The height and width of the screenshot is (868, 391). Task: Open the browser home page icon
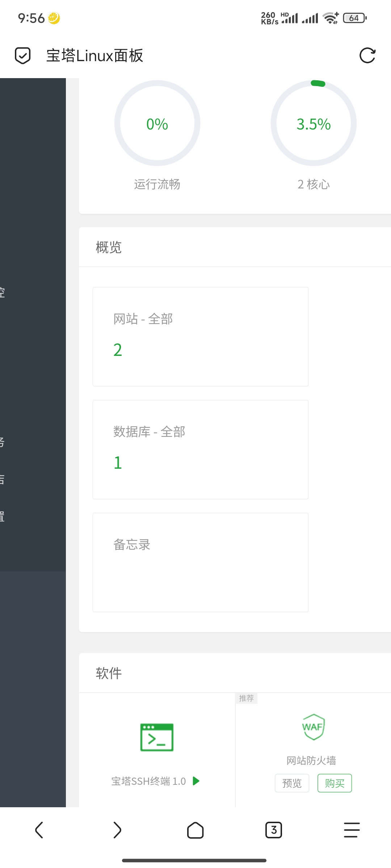(x=195, y=830)
